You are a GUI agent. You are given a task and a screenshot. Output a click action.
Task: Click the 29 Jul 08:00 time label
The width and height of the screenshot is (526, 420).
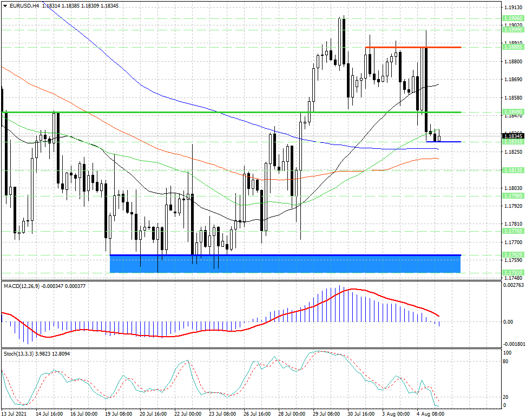click(326, 414)
